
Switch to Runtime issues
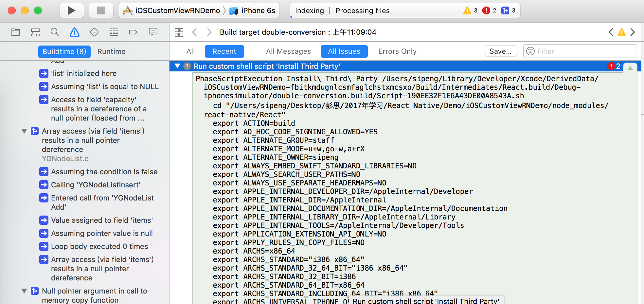click(112, 51)
